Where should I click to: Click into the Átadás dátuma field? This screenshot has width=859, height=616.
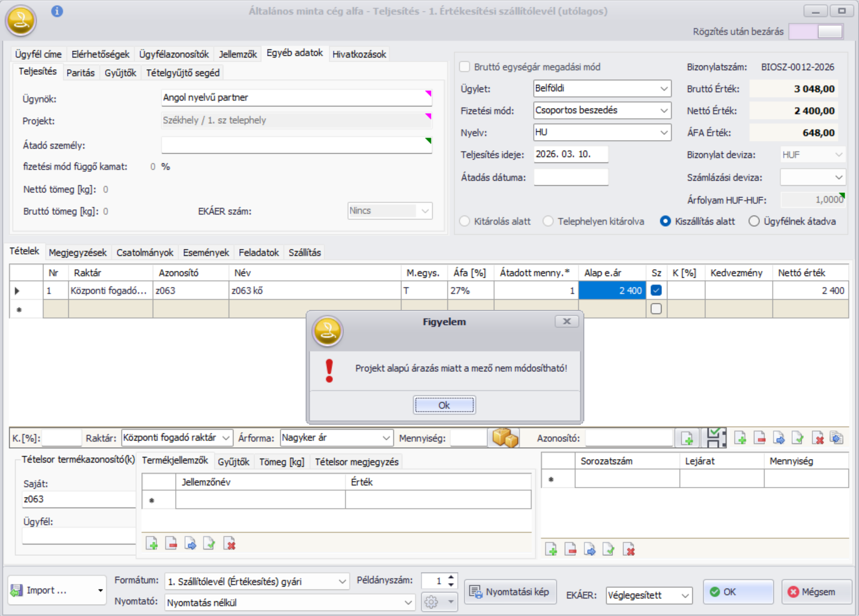[x=570, y=177]
